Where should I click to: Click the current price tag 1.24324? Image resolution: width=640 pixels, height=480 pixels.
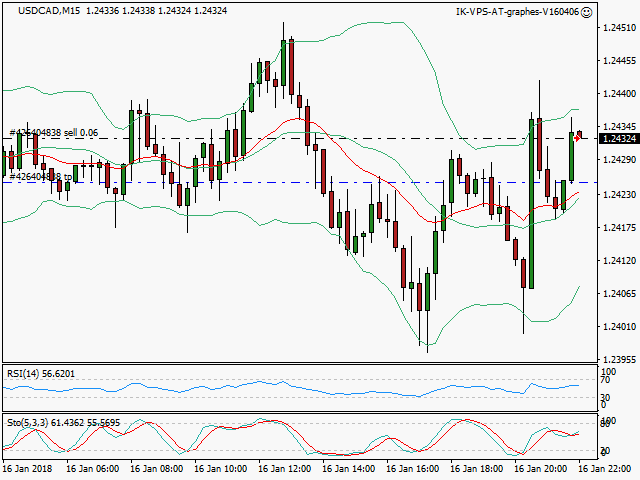click(616, 138)
